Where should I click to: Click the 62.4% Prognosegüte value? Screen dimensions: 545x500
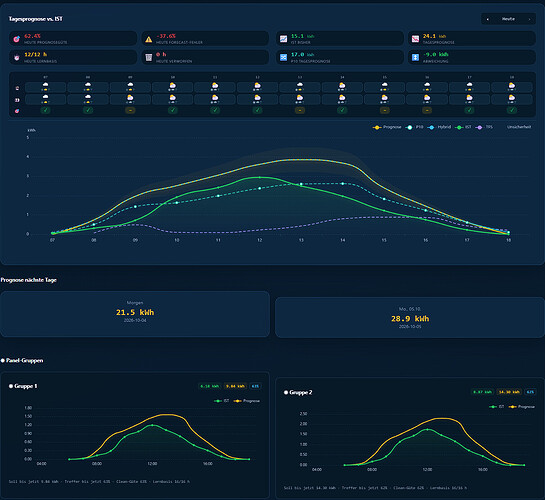pyautogui.click(x=32, y=36)
